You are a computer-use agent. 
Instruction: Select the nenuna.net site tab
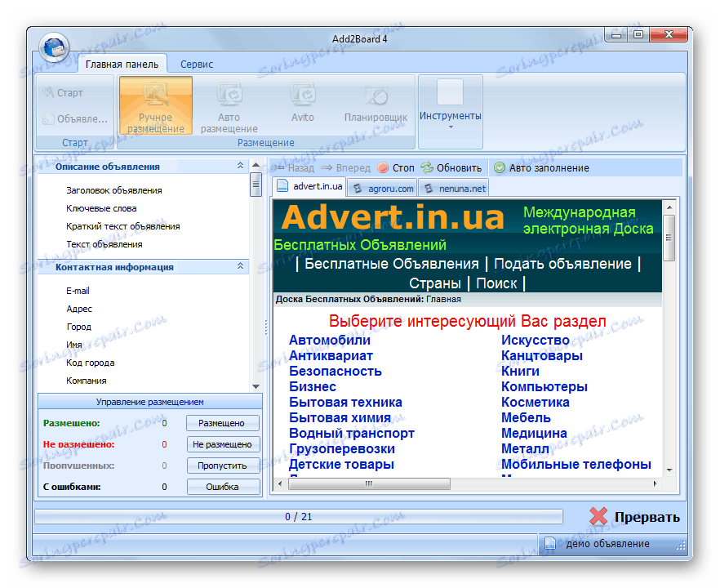click(x=454, y=189)
